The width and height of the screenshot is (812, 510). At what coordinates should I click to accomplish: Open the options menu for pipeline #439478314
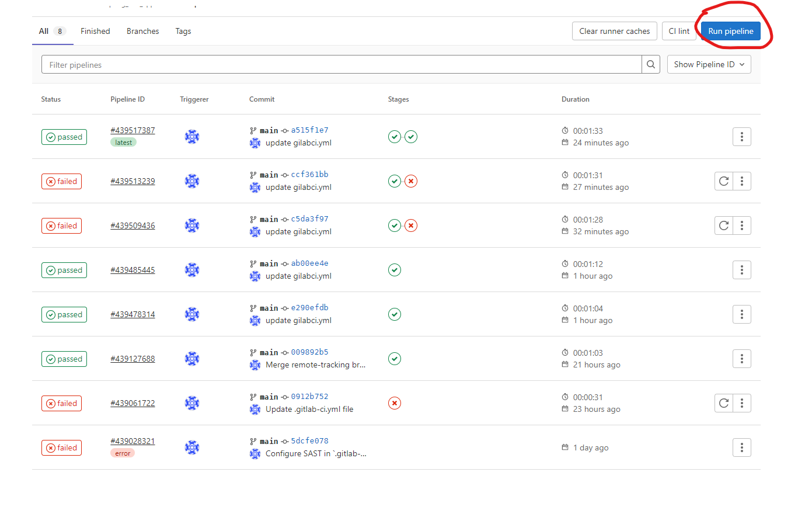(x=741, y=314)
